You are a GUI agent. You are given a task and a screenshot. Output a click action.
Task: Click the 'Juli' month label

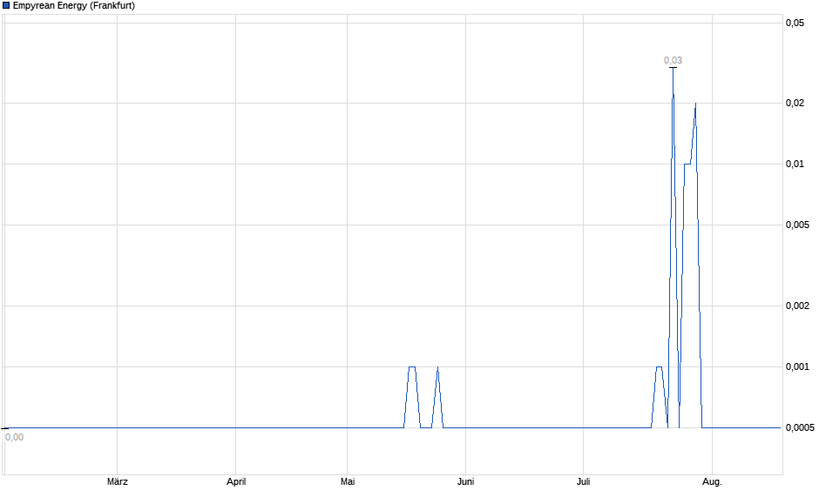pyautogui.click(x=583, y=481)
